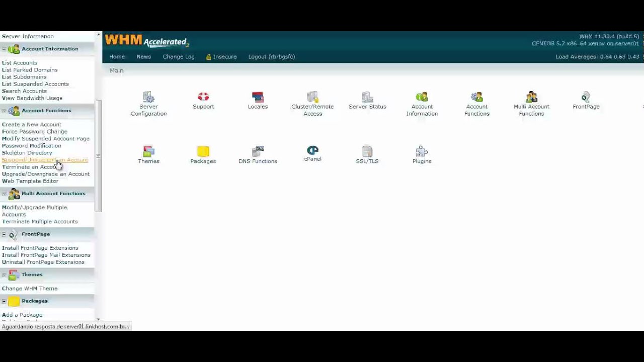Open News in the top navigation

click(x=143, y=57)
